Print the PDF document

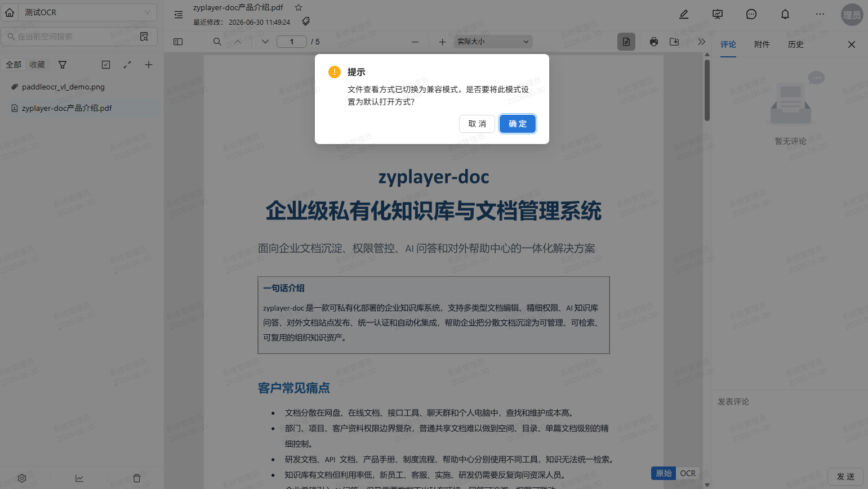(654, 42)
